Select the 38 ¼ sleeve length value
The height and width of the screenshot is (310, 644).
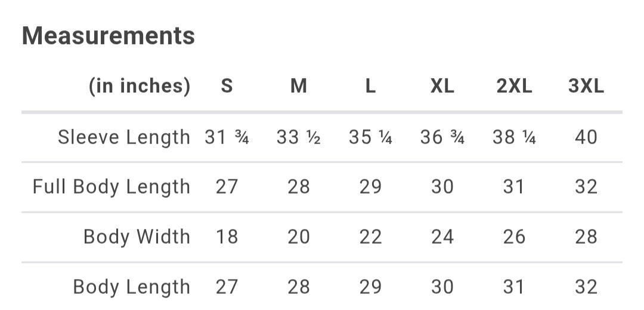(514, 138)
